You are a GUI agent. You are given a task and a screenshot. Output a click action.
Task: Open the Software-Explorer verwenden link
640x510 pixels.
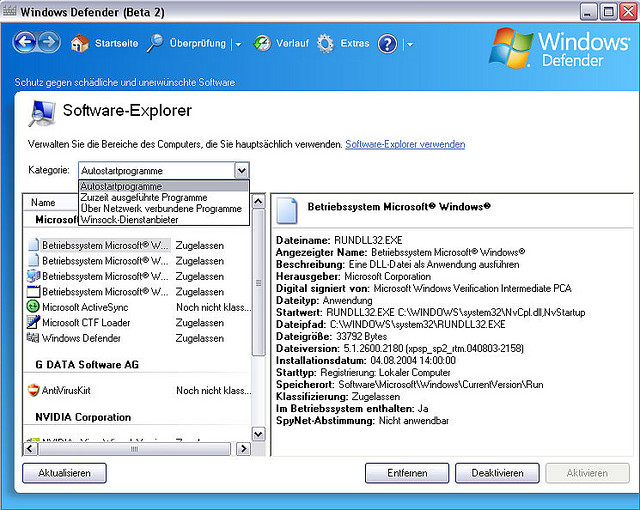pos(405,144)
